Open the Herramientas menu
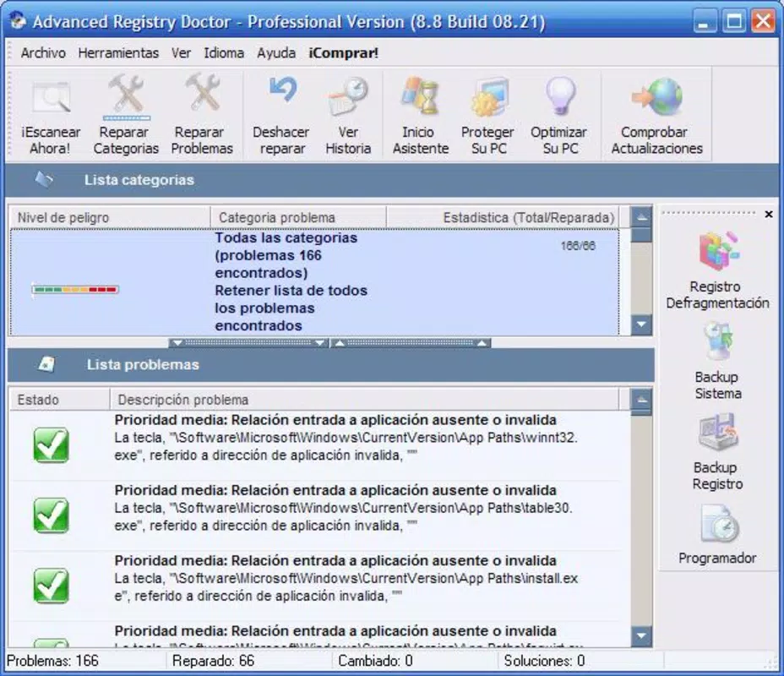This screenshot has width=784, height=676. 118,53
